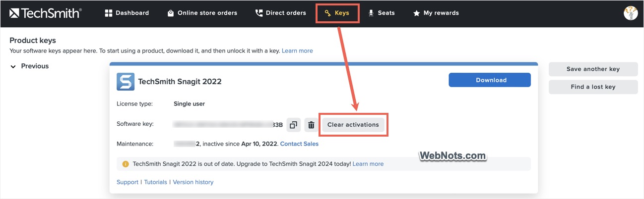The width and height of the screenshot is (644, 199).
Task: Open Direct orders tab
Action: (x=280, y=13)
